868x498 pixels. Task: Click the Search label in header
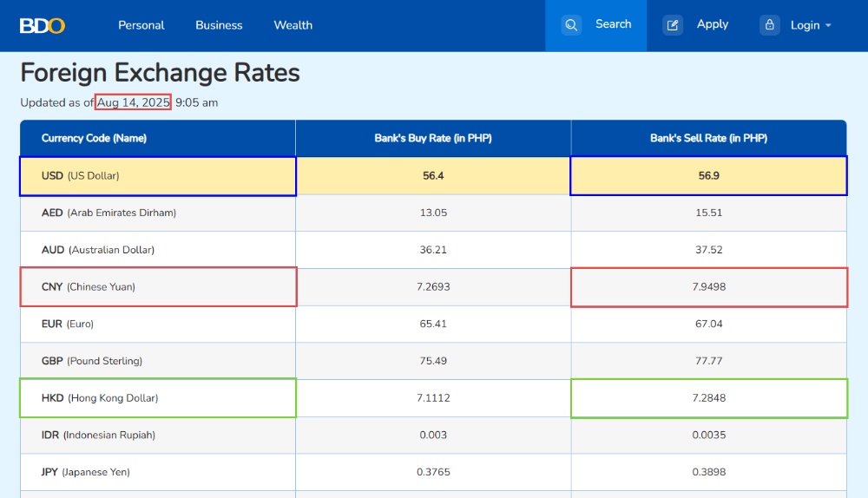click(613, 24)
